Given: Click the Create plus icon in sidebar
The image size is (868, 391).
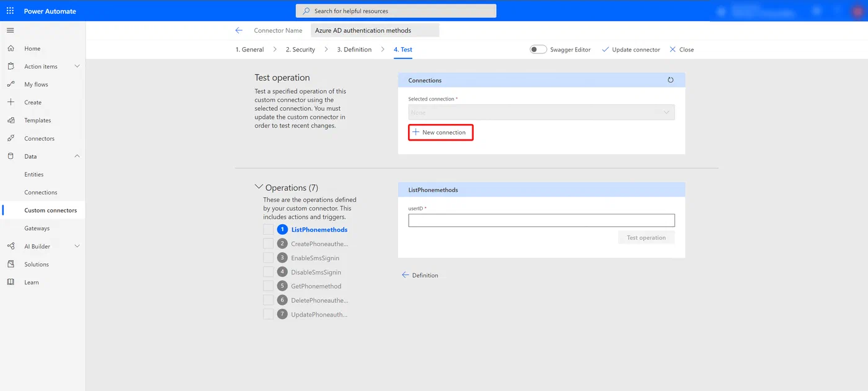Looking at the screenshot, I should point(11,102).
